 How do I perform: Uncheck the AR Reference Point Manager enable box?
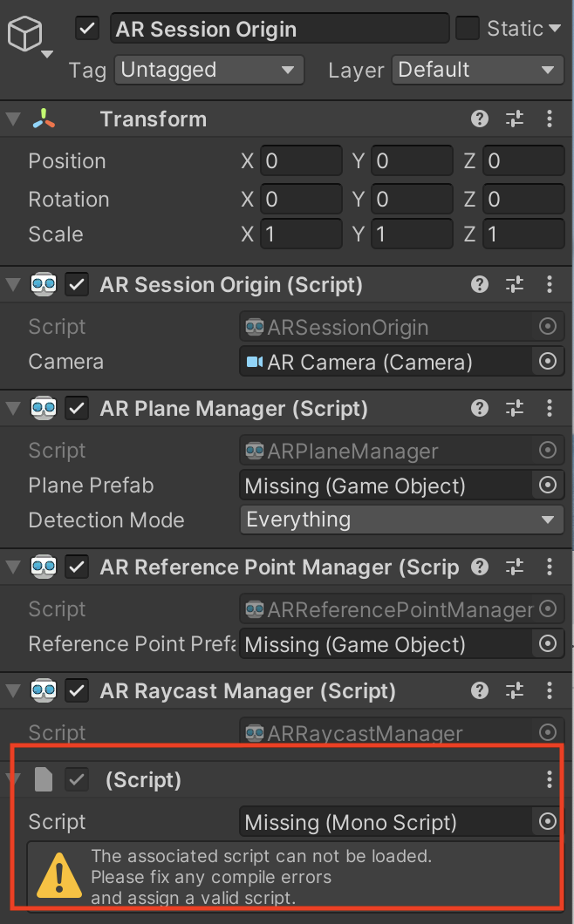pos(76,567)
